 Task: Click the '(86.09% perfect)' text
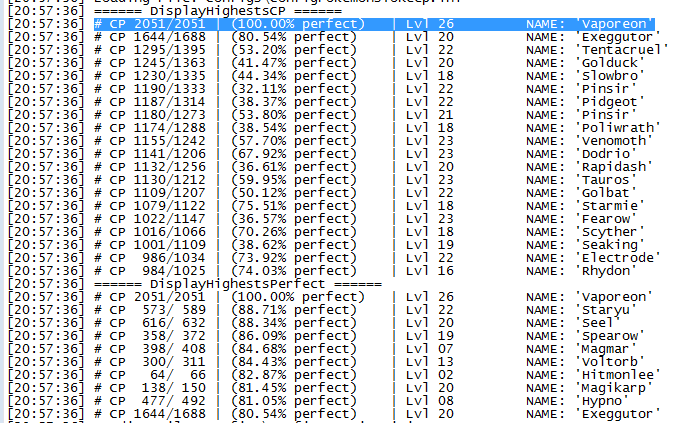(294, 336)
